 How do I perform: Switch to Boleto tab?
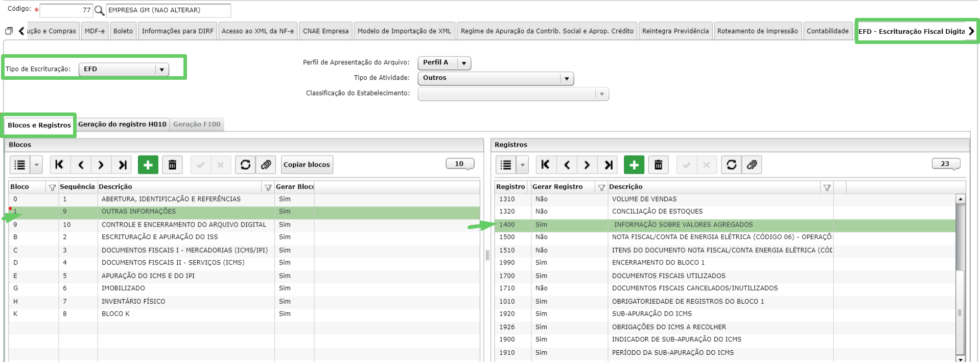[123, 31]
